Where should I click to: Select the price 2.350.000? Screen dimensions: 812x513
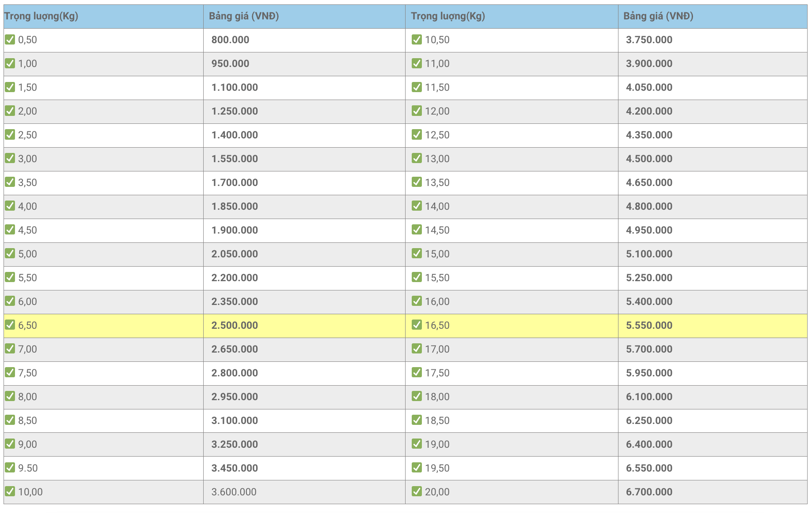click(235, 301)
